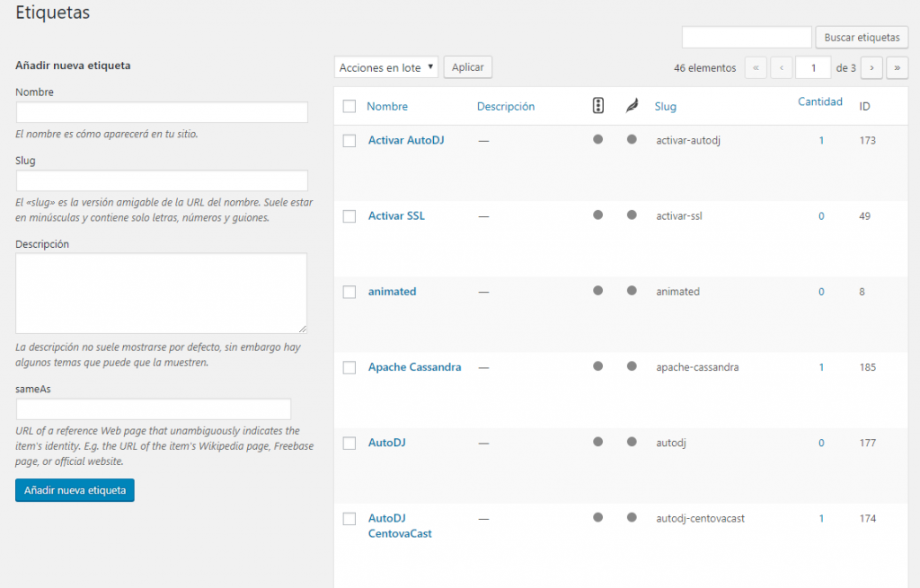Open the Acciones en lote dropdown

coord(385,66)
